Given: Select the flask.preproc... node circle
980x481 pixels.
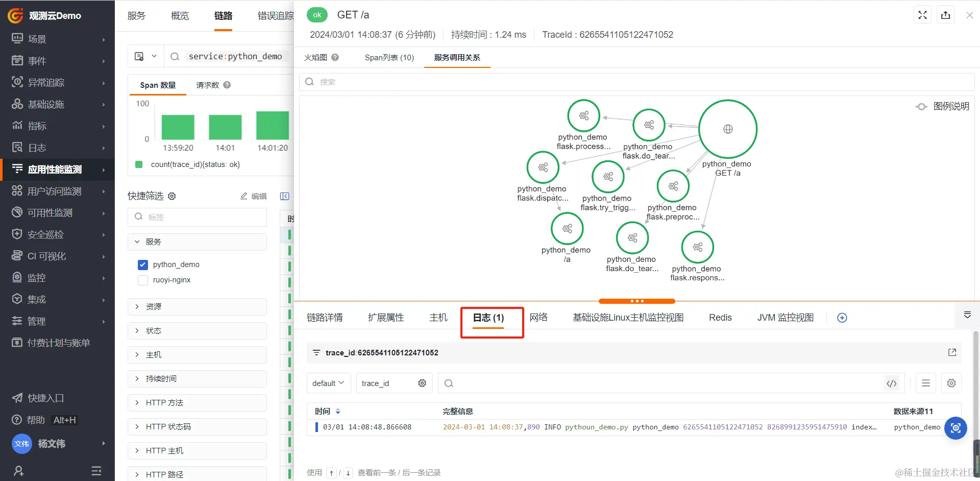Looking at the screenshot, I should (673, 186).
